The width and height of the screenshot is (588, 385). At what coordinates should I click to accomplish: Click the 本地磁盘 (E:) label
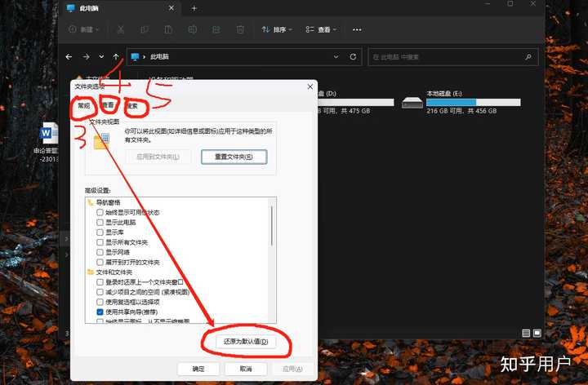pyautogui.click(x=444, y=94)
